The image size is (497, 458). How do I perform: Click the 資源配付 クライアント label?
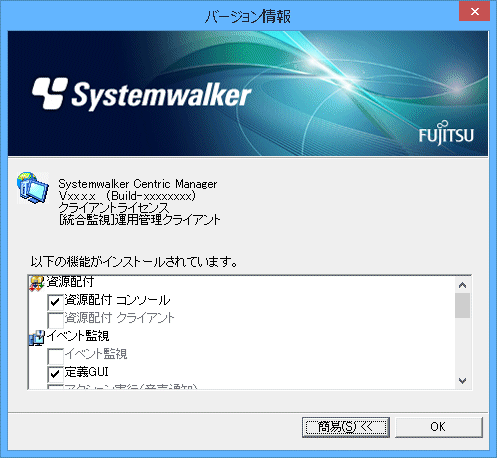pos(119,318)
